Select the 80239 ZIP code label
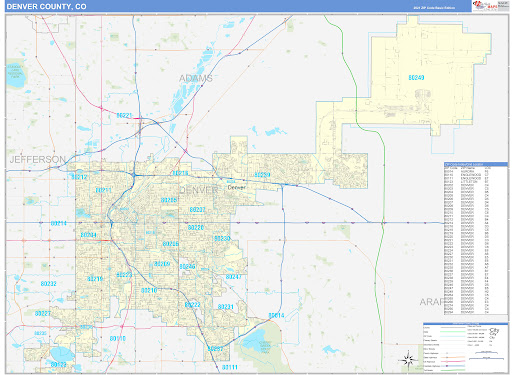 (262, 174)
